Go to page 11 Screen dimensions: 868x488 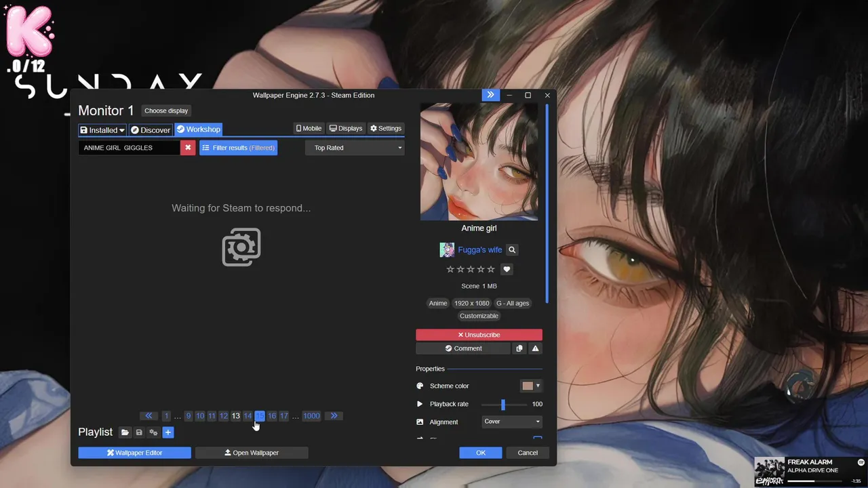[x=212, y=415]
